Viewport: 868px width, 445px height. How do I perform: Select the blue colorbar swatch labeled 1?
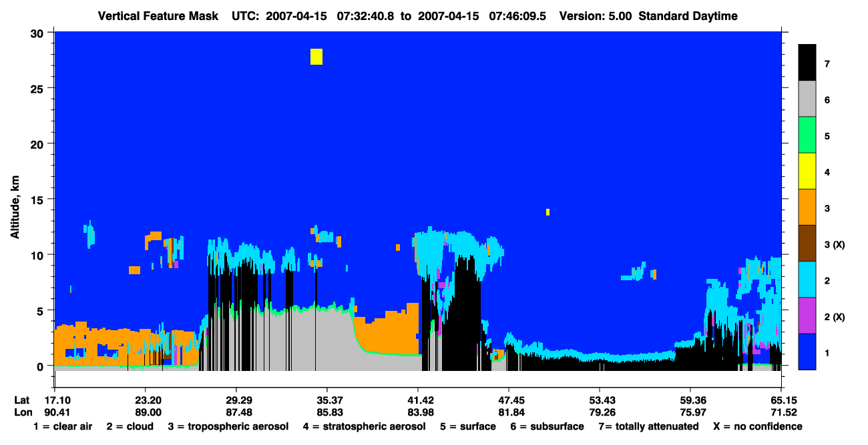(x=807, y=351)
